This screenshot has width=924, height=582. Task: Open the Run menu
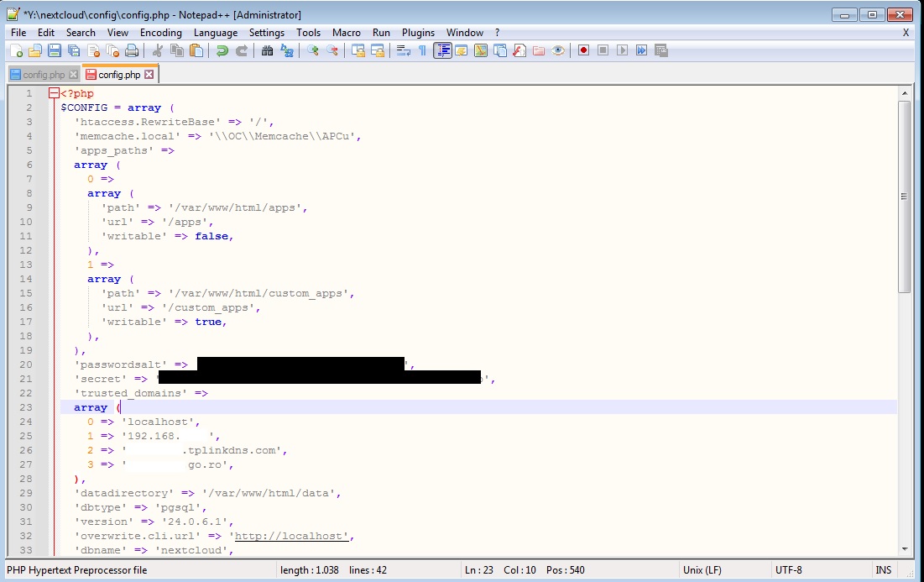[381, 33]
